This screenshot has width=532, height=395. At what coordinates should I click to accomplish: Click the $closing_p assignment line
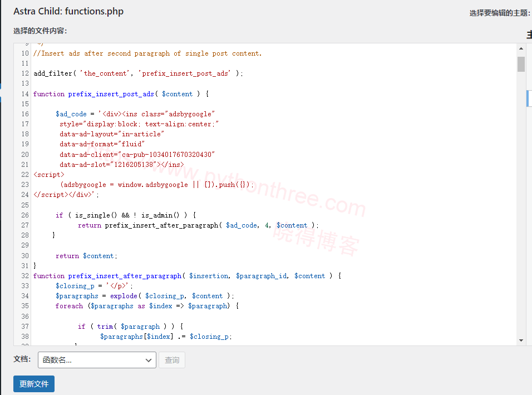coord(94,286)
